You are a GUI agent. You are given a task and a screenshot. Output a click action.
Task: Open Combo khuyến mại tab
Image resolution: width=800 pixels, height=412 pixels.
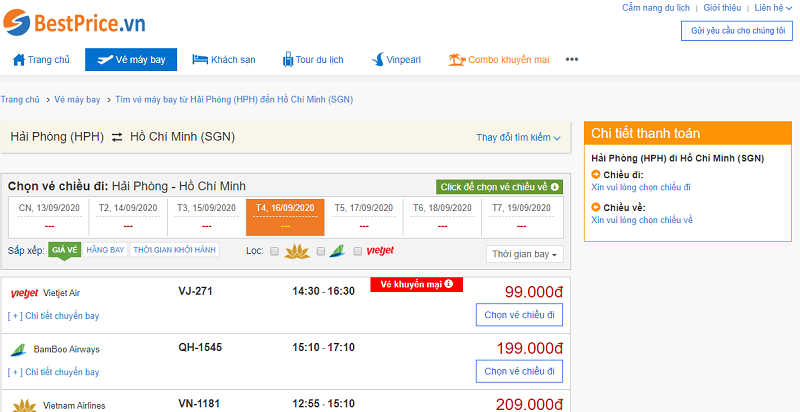point(499,60)
